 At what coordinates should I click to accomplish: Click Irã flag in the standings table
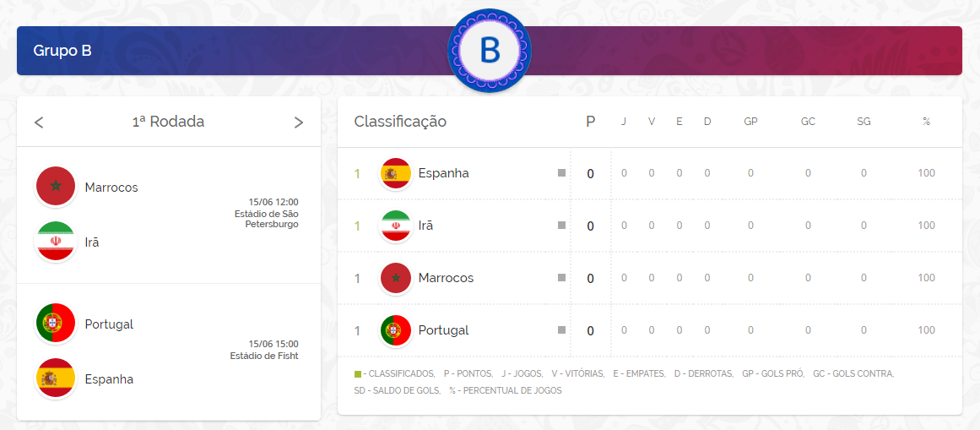click(396, 226)
